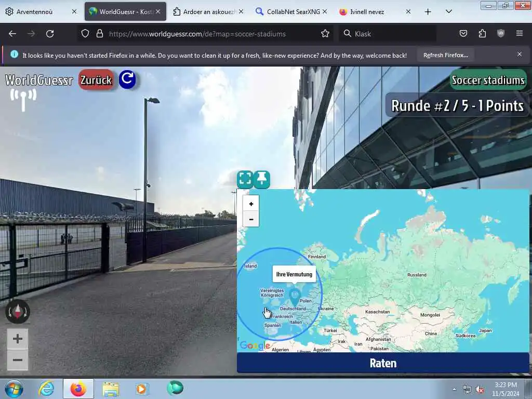Image resolution: width=532 pixels, height=399 pixels.
Task: Click Russland on the map
Action: [417, 275]
